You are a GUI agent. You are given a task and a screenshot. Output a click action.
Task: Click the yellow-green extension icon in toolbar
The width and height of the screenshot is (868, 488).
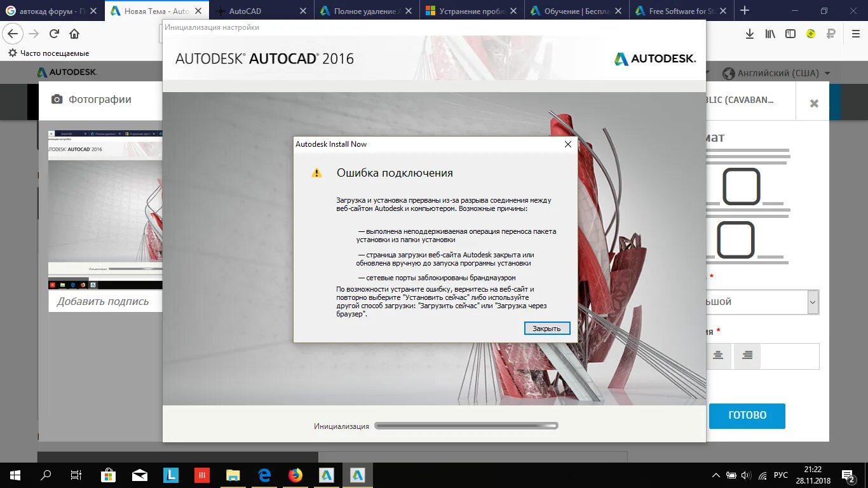[x=811, y=34]
